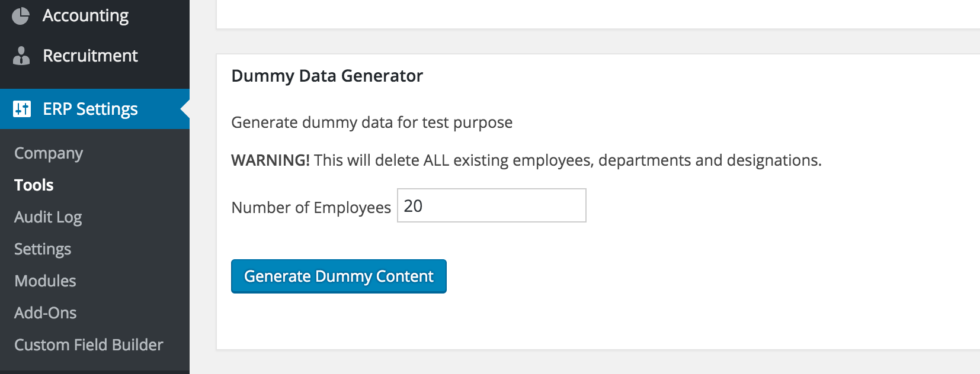Screen dimensions: 980x374
Task: Open the Recruitment menu label
Action: [90, 56]
